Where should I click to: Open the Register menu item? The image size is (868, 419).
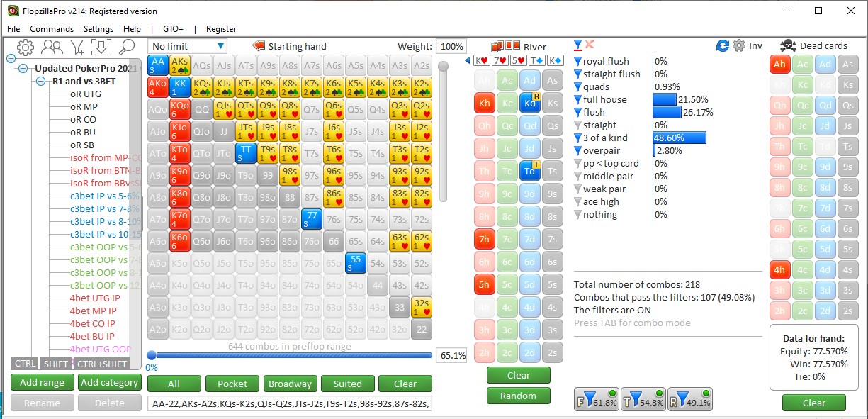pyautogui.click(x=221, y=29)
